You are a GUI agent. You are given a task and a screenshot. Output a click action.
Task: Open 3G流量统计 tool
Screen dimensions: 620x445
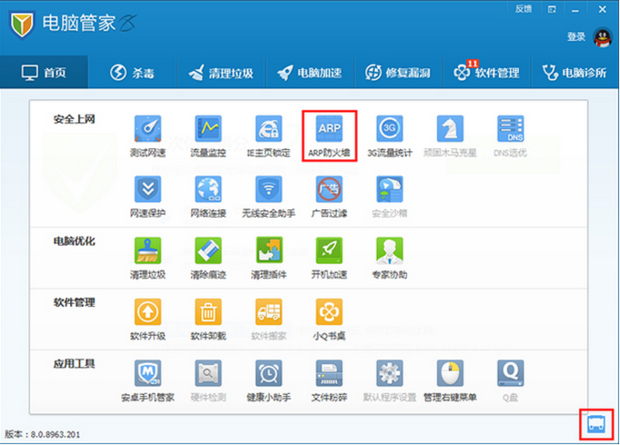pyautogui.click(x=389, y=134)
